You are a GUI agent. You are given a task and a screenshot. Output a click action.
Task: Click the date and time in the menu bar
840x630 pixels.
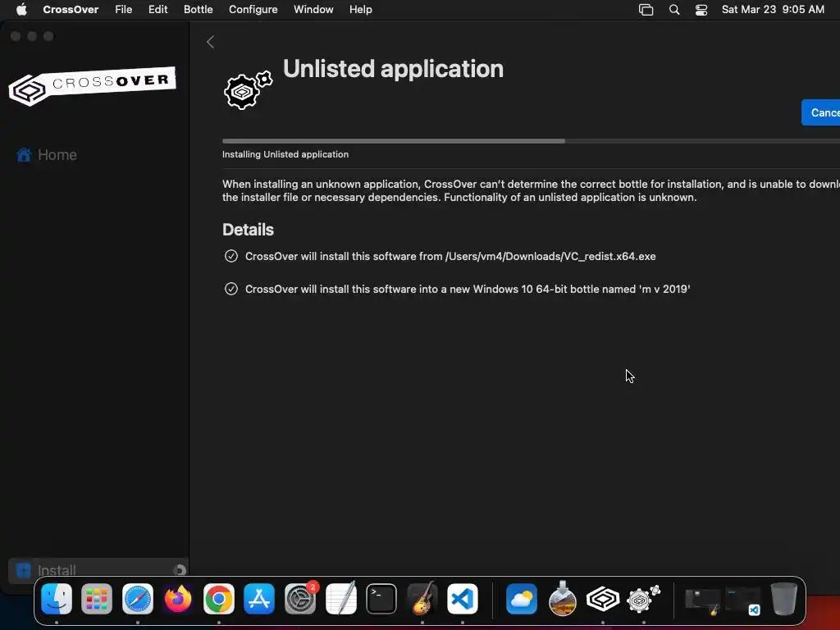[773, 10]
